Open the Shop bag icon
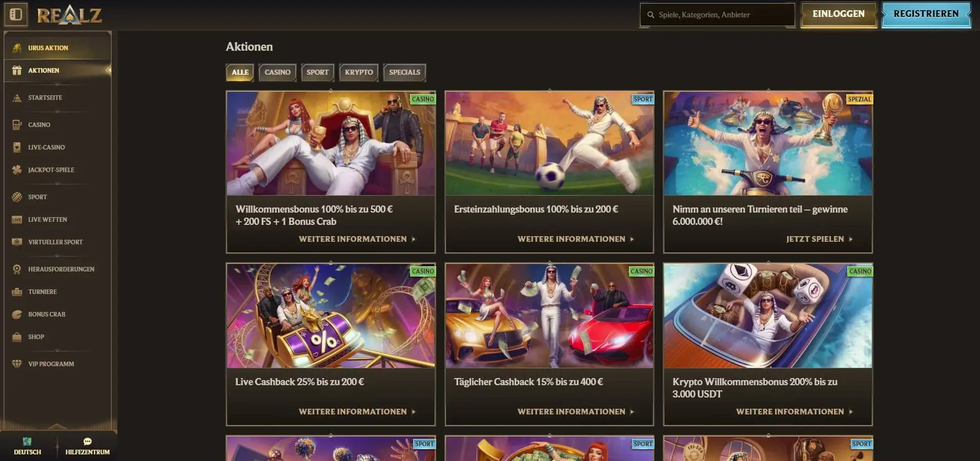Screen dimensions: 980x461 click(x=17, y=337)
